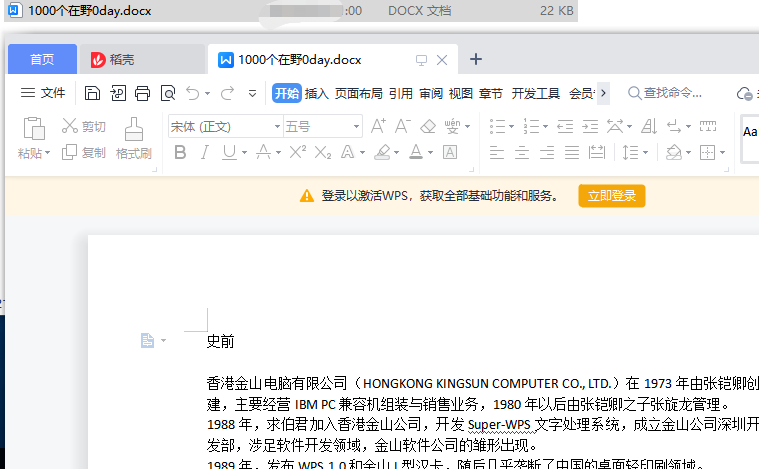
Task: Click the Cut scissors button
Action: 83,126
